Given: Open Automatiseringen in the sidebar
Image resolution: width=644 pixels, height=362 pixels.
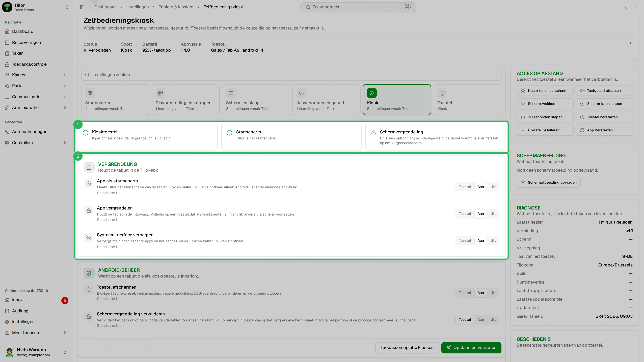Looking at the screenshot, I should click(36, 132).
